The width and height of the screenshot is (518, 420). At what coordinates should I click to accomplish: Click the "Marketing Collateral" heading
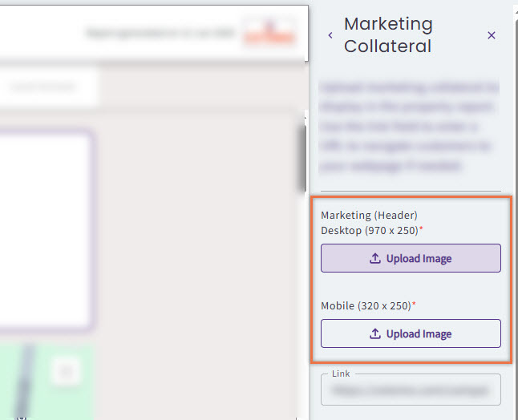pos(388,34)
